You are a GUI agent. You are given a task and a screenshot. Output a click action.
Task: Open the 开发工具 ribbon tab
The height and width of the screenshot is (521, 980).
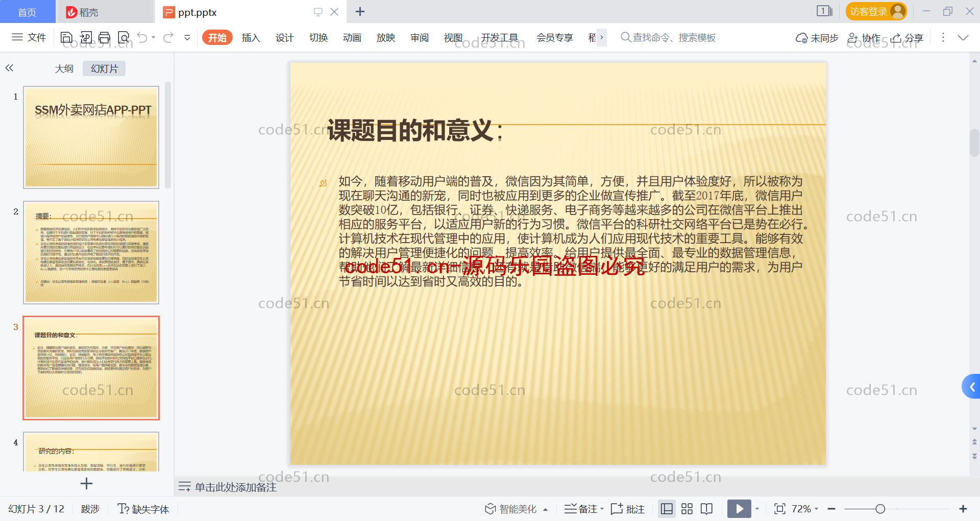[499, 37]
